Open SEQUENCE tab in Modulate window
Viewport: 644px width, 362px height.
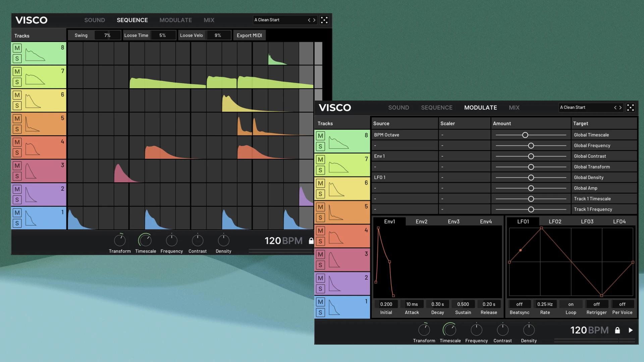click(x=437, y=108)
